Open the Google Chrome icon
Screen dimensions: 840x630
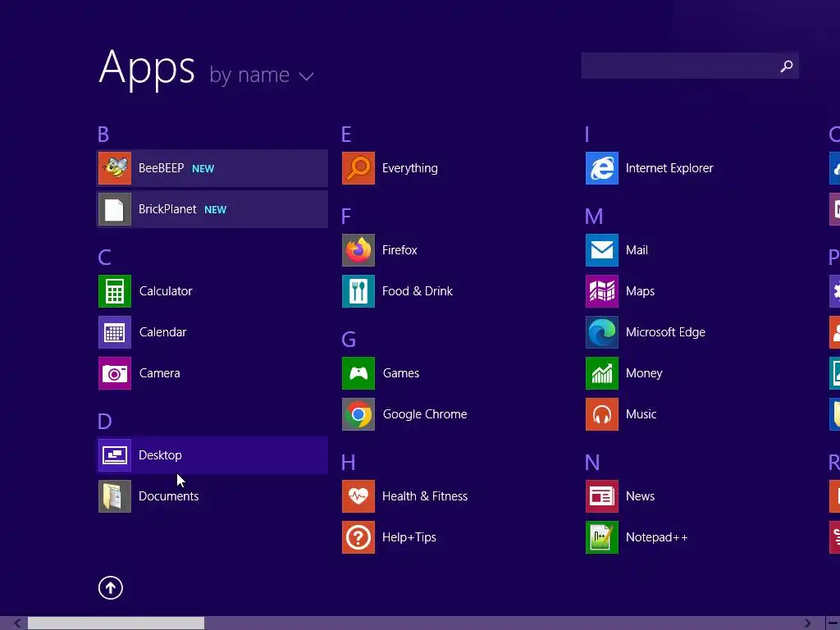(x=358, y=414)
